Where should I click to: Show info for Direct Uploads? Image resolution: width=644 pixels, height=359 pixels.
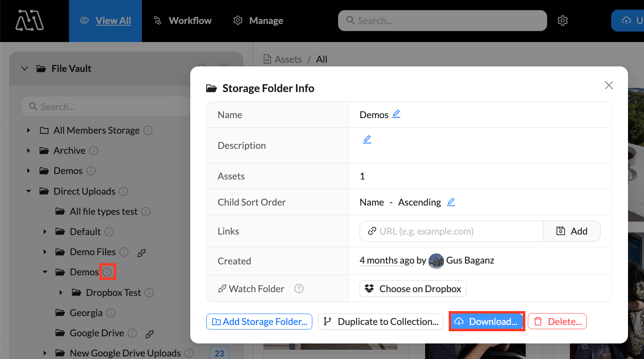tap(123, 191)
